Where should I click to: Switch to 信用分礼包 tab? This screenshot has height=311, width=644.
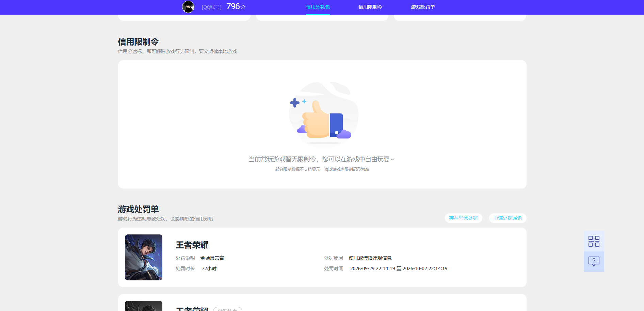click(x=318, y=7)
